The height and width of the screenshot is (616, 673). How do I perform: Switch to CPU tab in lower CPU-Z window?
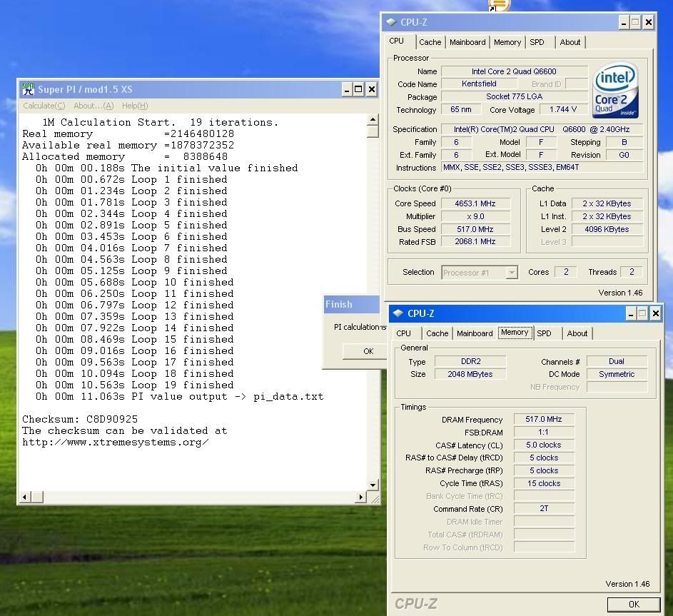click(x=403, y=333)
